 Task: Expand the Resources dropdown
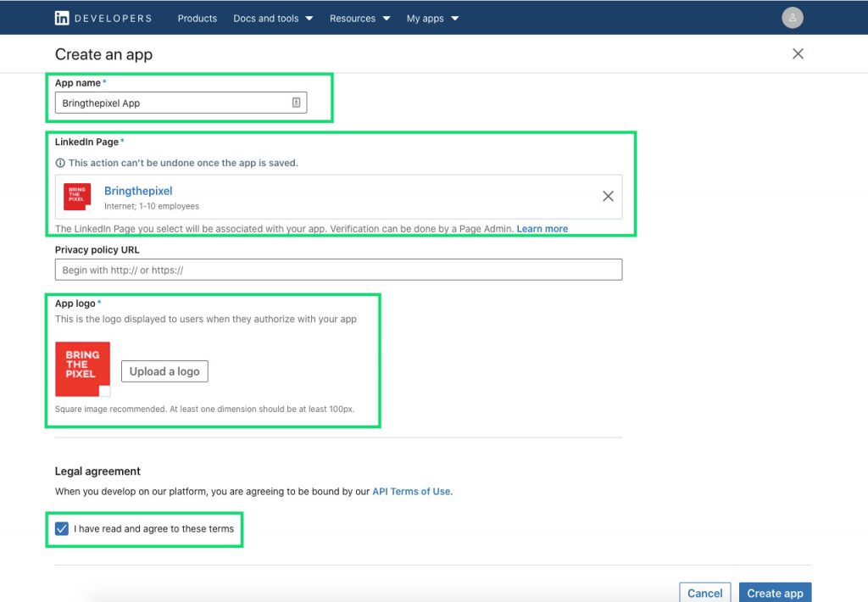(x=359, y=19)
